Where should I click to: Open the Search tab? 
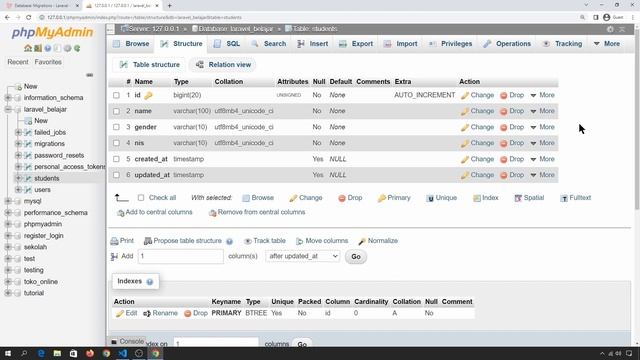click(269, 44)
